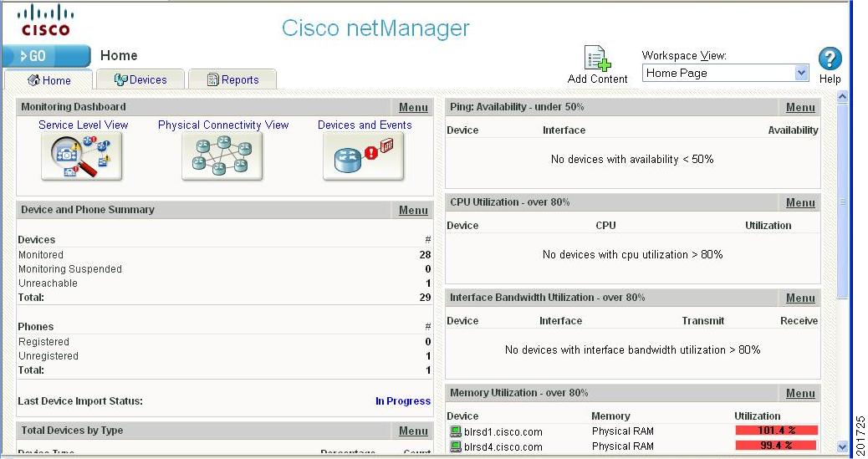Switch to the Home tab
The width and height of the screenshot is (868, 459).
point(49,80)
